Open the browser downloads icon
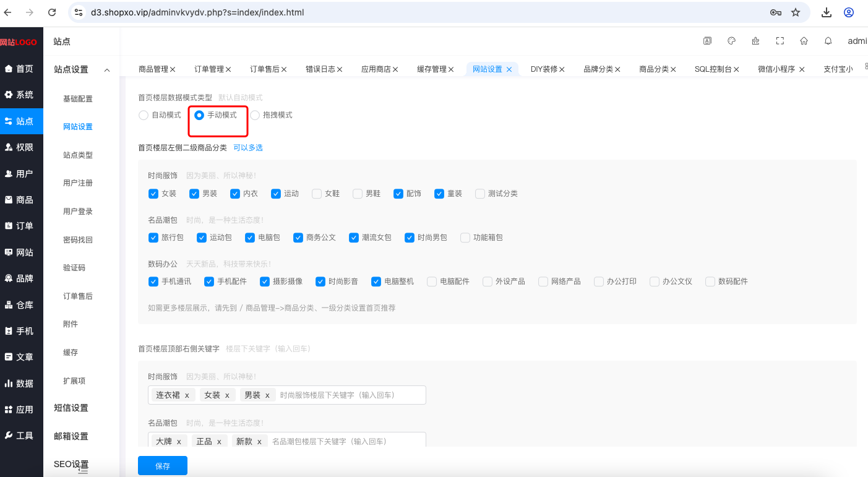 pyautogui.click(x=826, y=12)
